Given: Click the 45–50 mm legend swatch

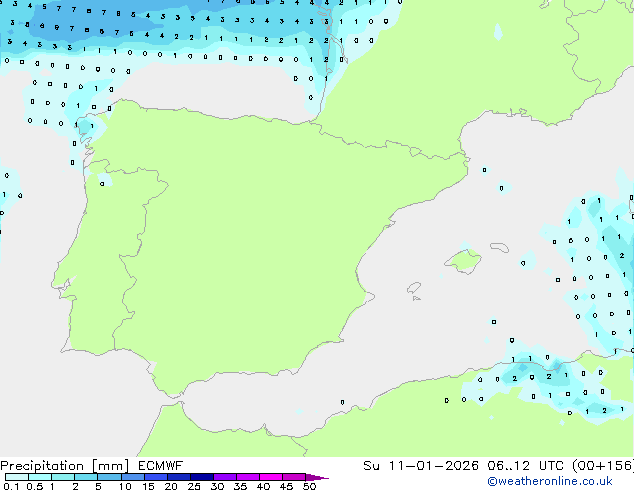Looking at the screenshot, I should click(x=294, y=477).
